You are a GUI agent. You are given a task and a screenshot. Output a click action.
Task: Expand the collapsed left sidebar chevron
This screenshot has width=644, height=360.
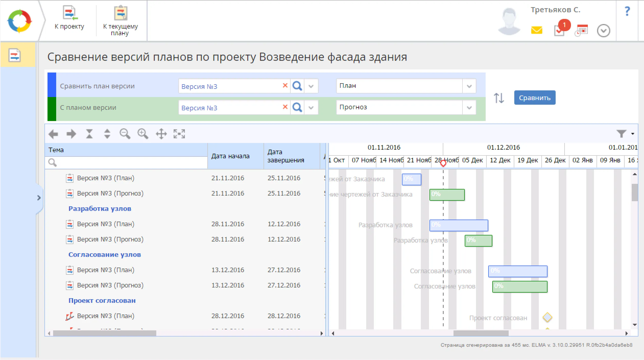(x=39, y=198)
